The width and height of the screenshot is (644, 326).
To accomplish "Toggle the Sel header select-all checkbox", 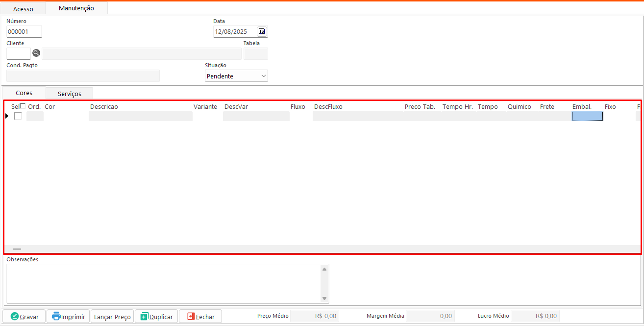I will 23,106.
